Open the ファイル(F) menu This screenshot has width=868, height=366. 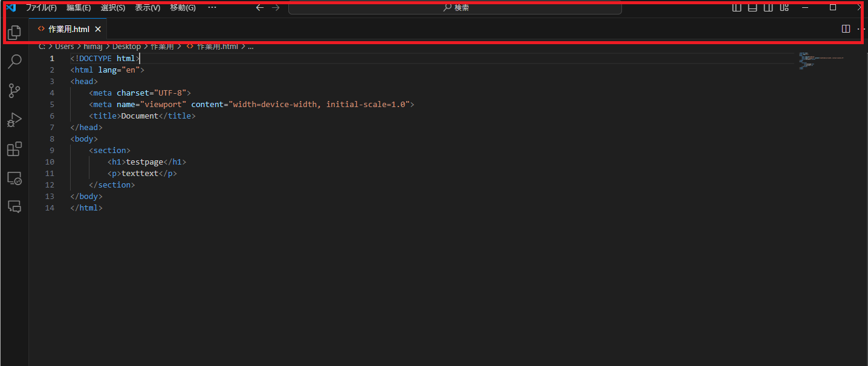[x=41, y=8]
